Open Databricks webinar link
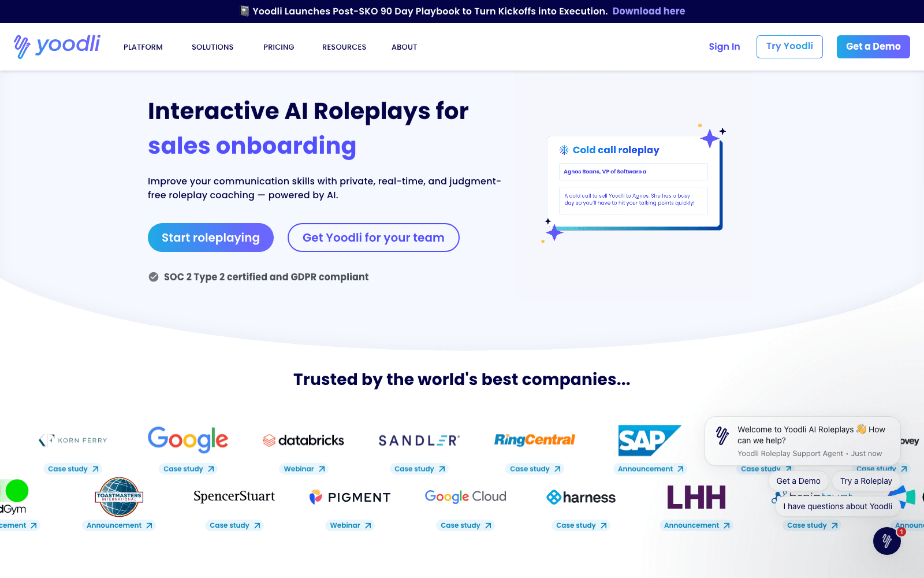Viewport: 924px width, 578px height. (304, 469)
